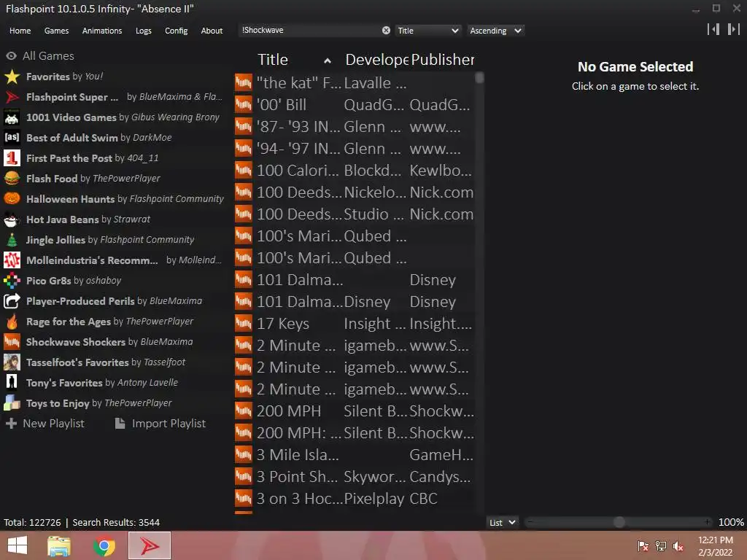747x560 pixels.
Task: Open the Home tab
Action: (x=20, y=31)
